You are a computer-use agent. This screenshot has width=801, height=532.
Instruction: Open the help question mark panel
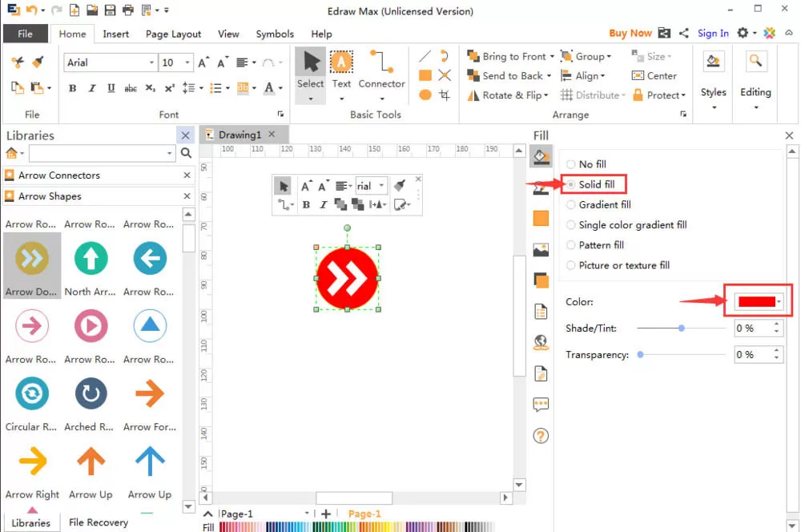click(541, 436)
